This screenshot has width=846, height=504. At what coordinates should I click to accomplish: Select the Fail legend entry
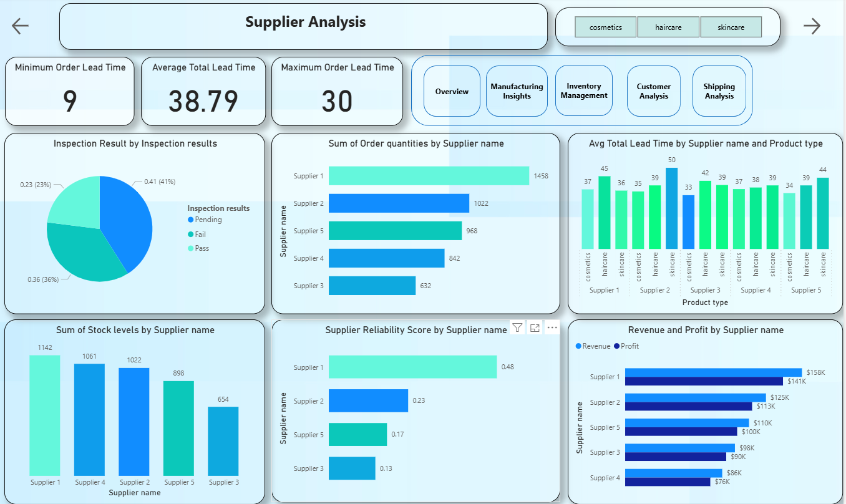click(x=197, y=235)
